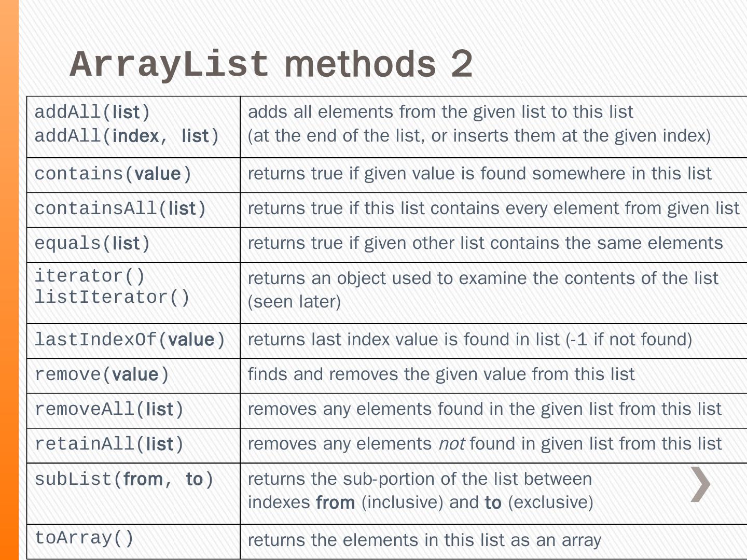Click "returns the elements in this list as an array"

[x=424, y=540]
